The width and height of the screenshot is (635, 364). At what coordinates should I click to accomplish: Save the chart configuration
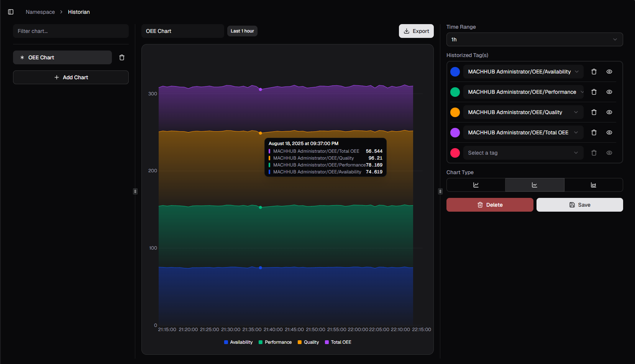[580, 205]
